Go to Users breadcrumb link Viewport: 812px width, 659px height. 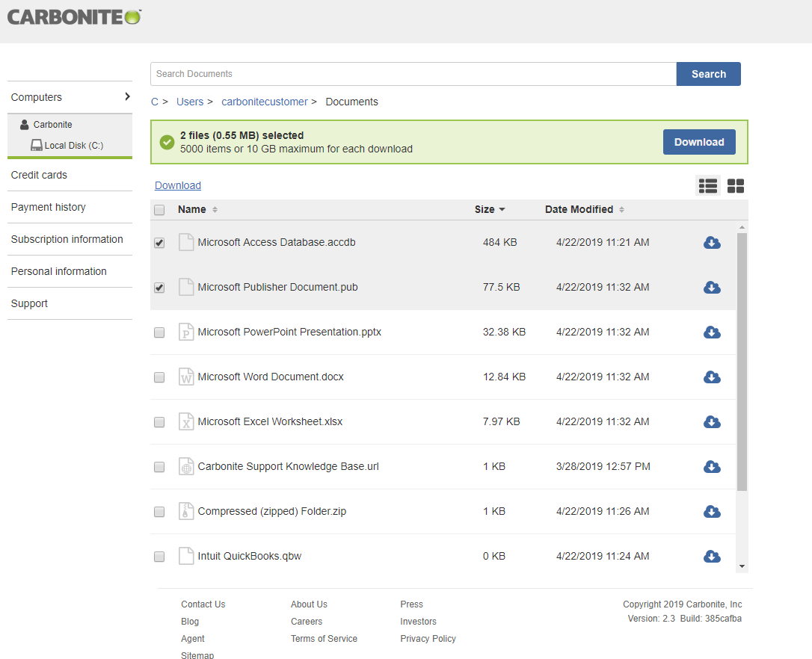click(189, 102)
